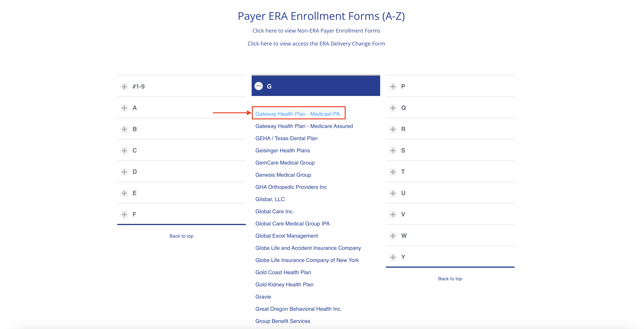Click the plus icon beside letter P
Image resolution: width=644 pixels, height=329 pixels.
click(x=393, y=87)
